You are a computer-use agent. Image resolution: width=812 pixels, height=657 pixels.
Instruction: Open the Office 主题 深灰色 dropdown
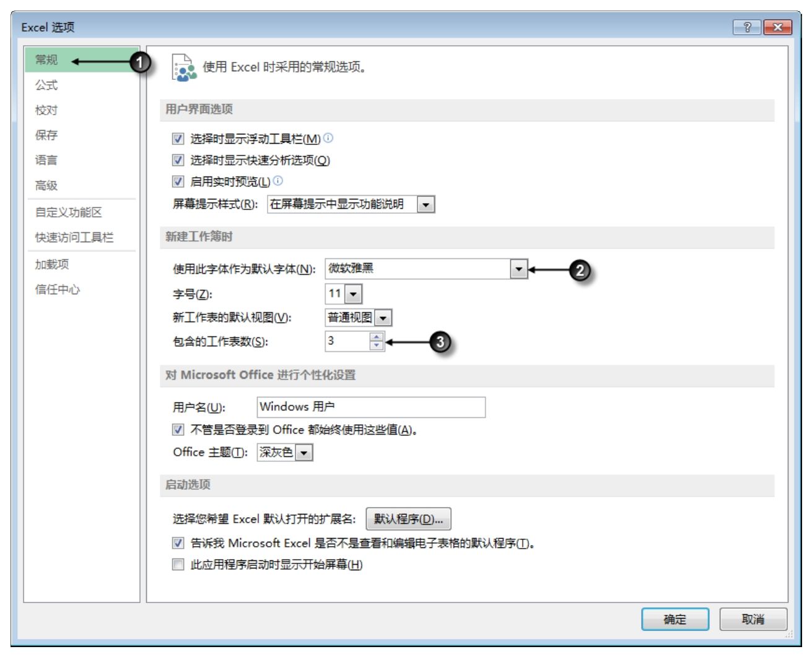point(303,453)
